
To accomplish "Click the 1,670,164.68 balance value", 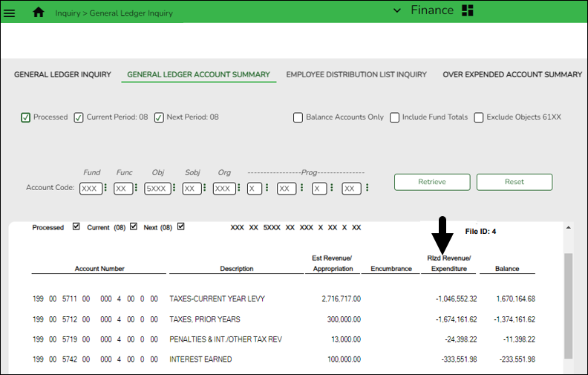I will tap(516, 299).
